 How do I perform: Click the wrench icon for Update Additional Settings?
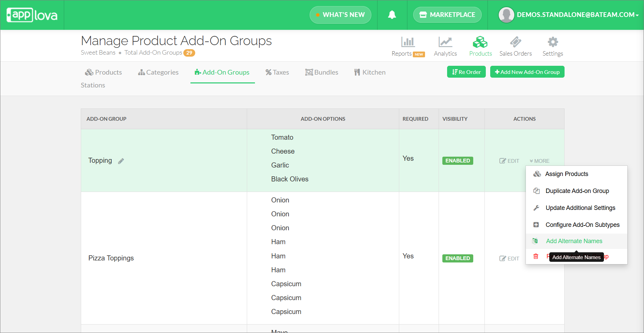[x=536, y=208]
